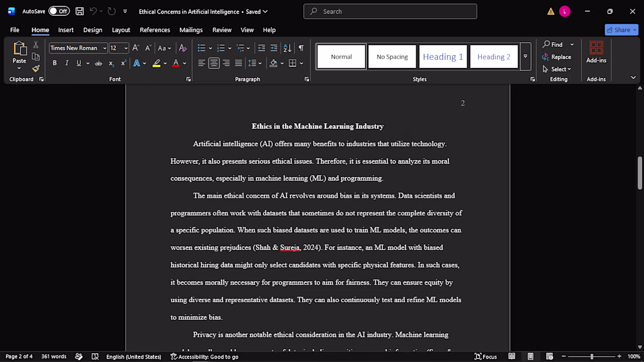The height and width of the screenshot is (362, 644).
Task: Click the vertical scrollbar thumb
Action: [x=640, y=173]
